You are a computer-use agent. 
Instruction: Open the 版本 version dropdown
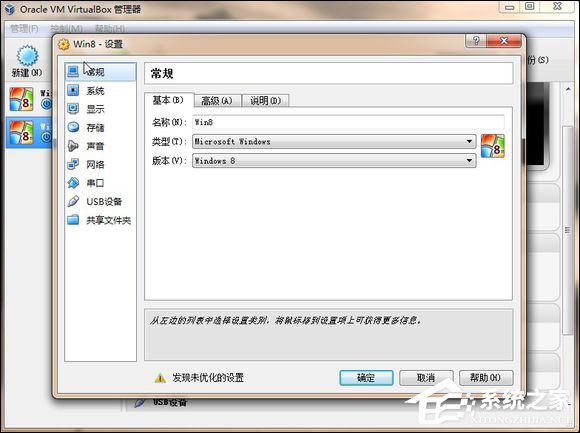point(334,161)
